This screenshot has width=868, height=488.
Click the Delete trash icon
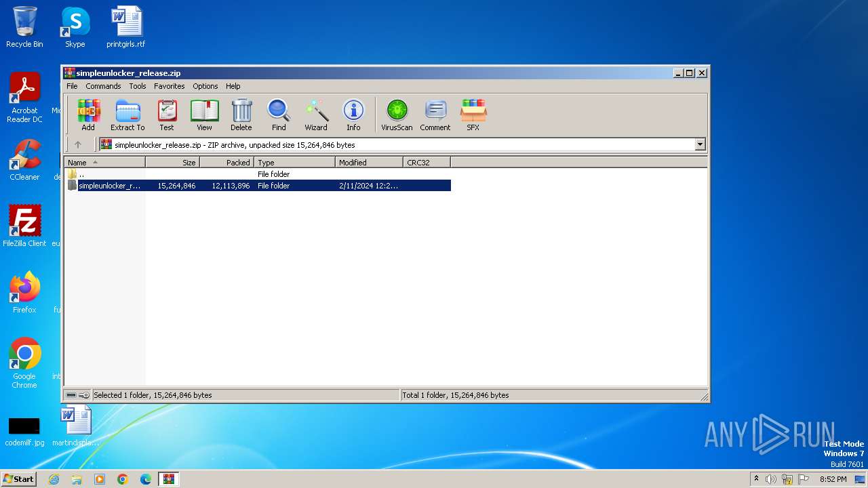pos(241,115)
